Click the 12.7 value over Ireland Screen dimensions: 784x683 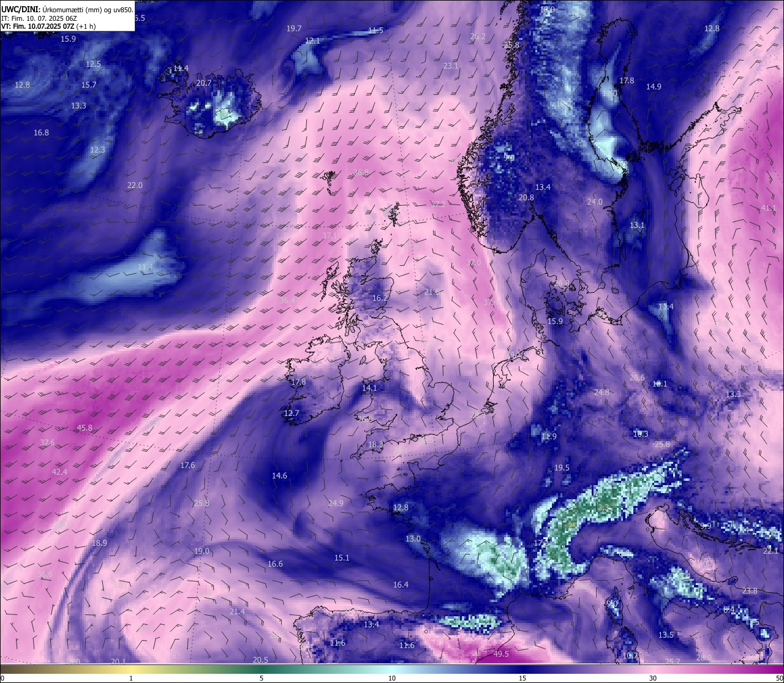pyautogui.click(x=292, y=413)
